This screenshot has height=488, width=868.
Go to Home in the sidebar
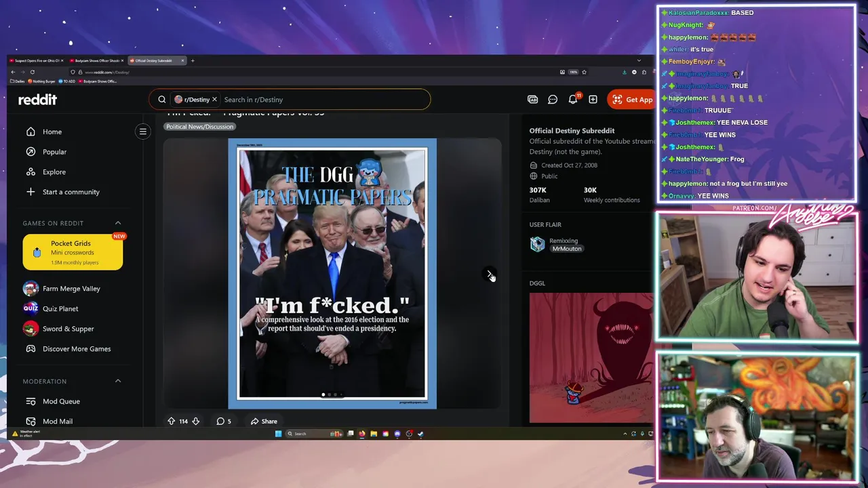pyautogui.click(x=52, y=131)
